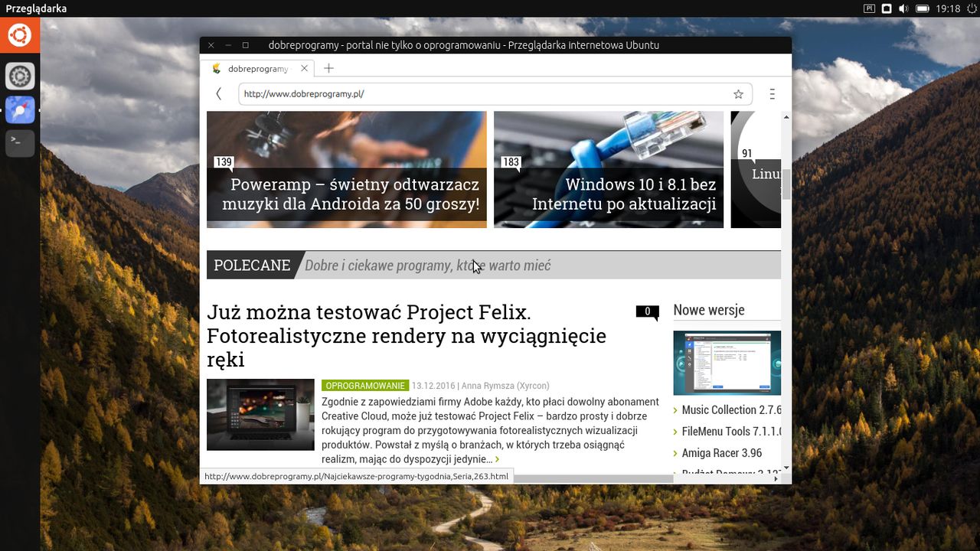Viewport: 980px width, 551px height.
Task: Open the session power menu icon
Action: (x=971, y=8)
